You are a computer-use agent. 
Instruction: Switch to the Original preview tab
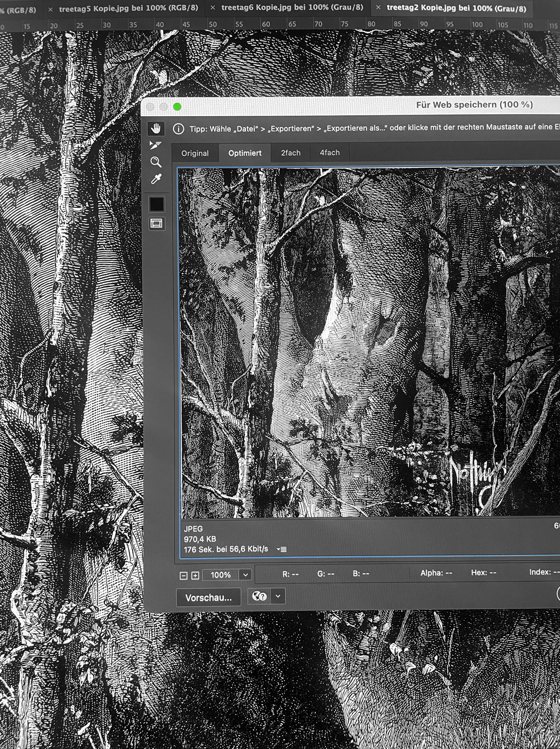[195, 153]
